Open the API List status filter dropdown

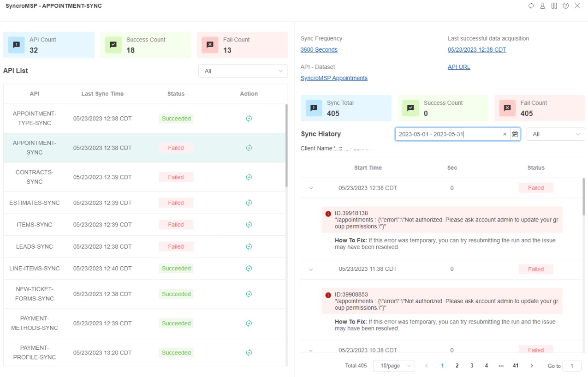tap(243, 71)
